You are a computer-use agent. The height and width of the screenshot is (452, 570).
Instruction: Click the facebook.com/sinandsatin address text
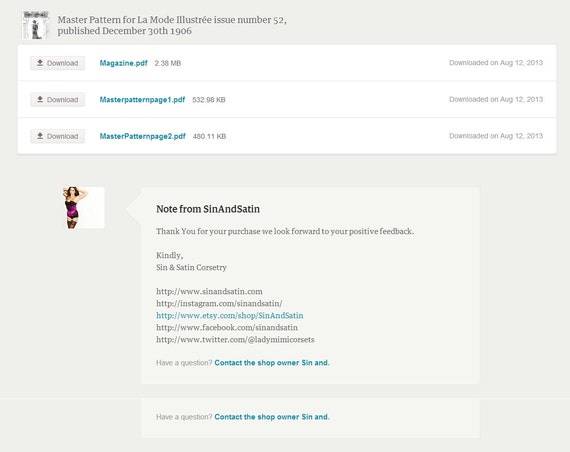click(227, 327)
